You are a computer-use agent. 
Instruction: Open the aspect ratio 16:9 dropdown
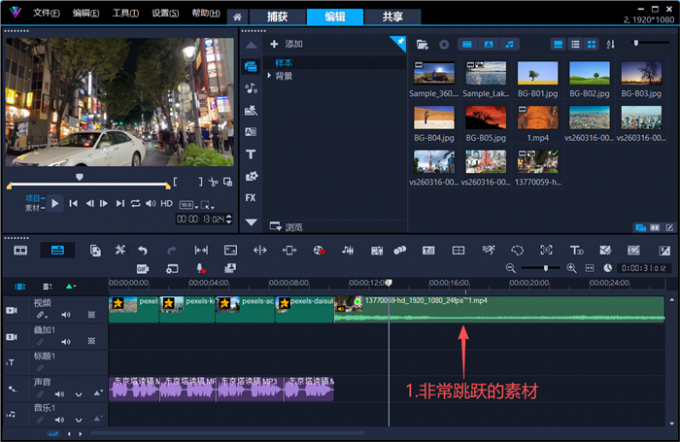pyautogui.click(x=188, y=205)
